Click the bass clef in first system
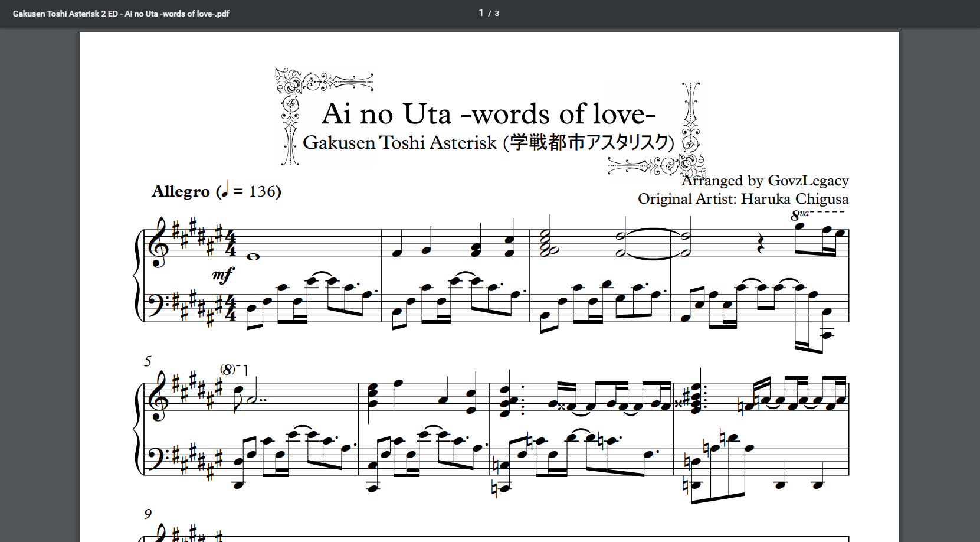 (157, 306)
